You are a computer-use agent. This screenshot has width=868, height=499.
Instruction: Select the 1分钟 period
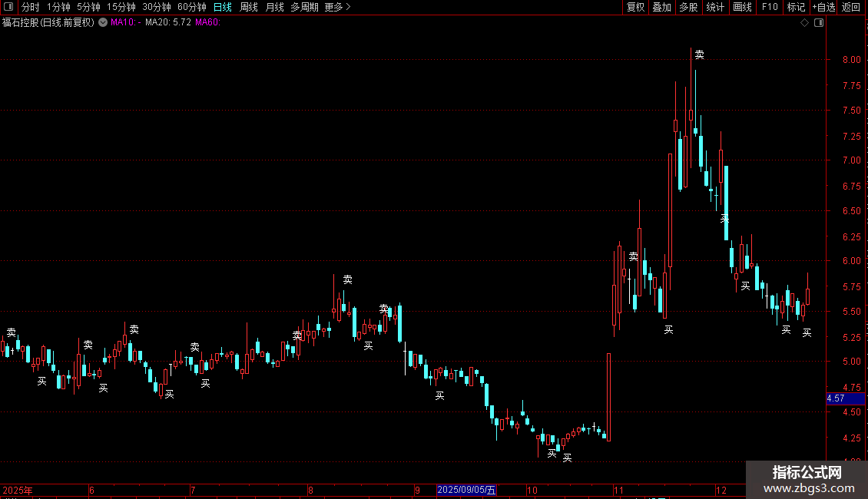58,7
